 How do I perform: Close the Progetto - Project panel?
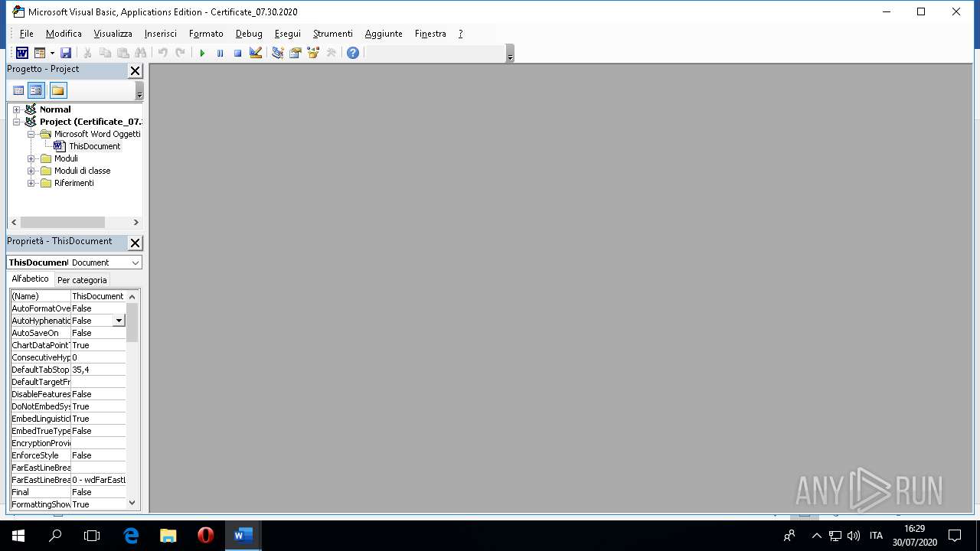coord(135,71)
